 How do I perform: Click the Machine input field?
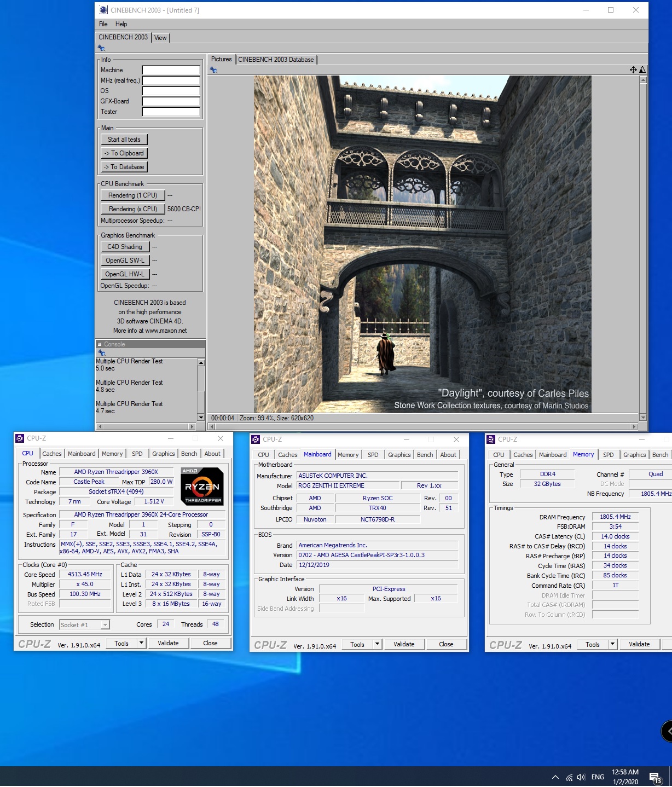coord(171,70)
